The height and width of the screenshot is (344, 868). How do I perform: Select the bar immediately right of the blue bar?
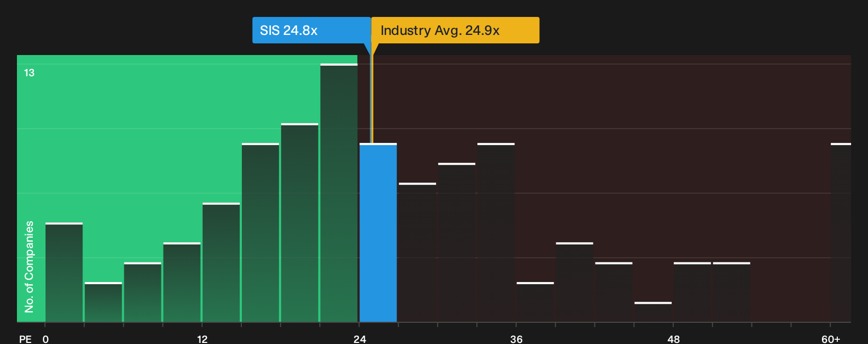point(418,252)
